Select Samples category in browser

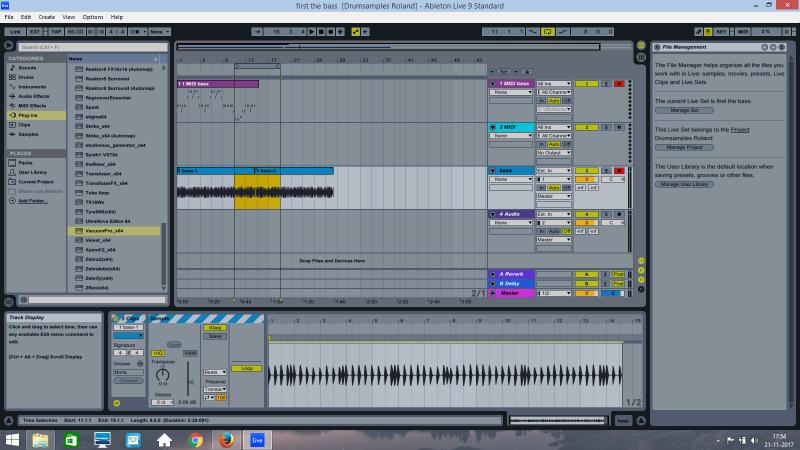tap(28, 134)
